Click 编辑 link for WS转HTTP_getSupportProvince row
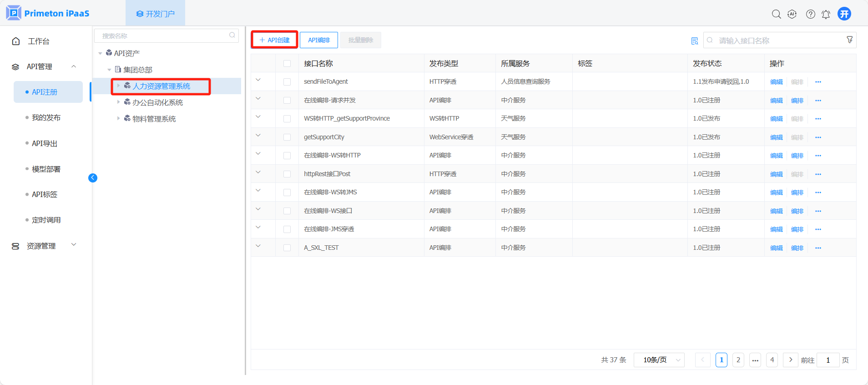 776,119
